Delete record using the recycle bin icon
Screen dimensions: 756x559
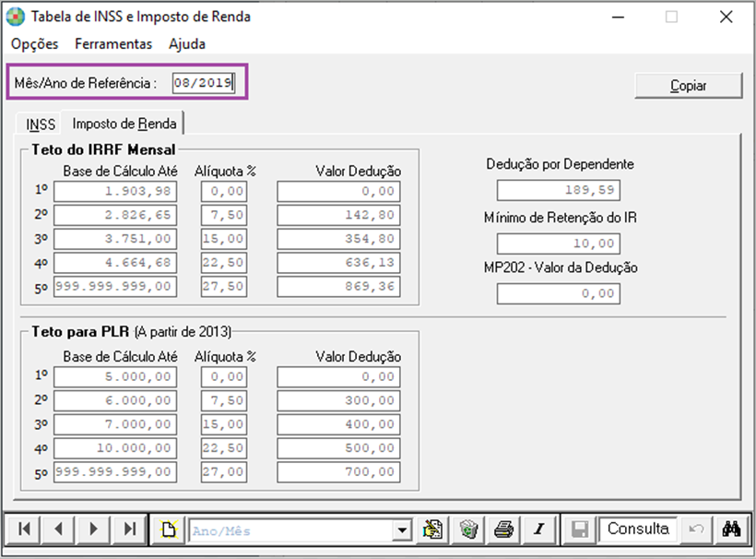(x=468, y=529)
